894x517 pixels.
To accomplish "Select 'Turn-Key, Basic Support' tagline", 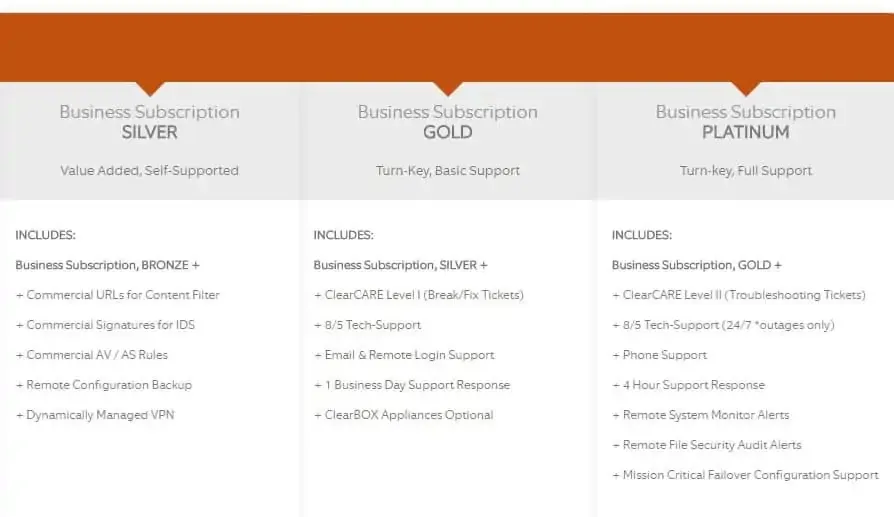I will click(x=447, y=171).
